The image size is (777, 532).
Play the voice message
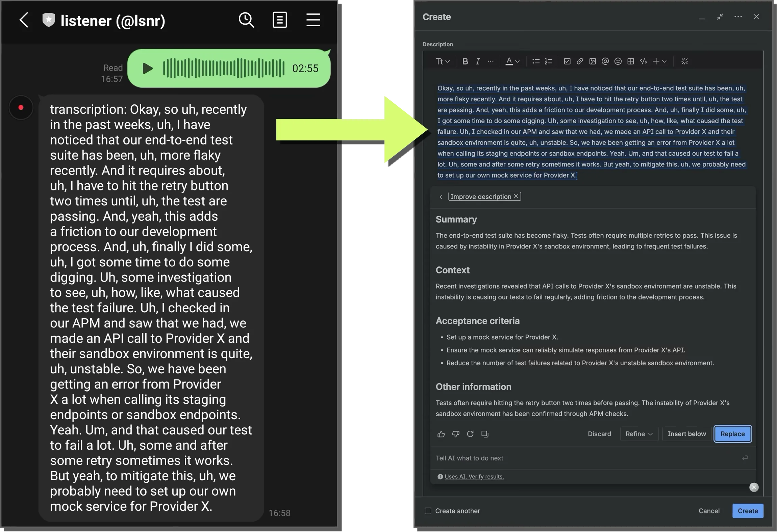click(148, 69)
